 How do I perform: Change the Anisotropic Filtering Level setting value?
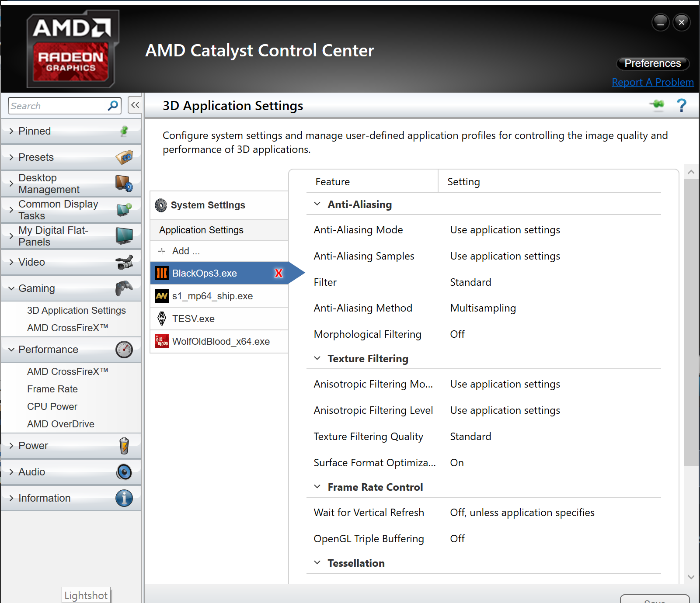pyautogui.click(x=505, y=410)
